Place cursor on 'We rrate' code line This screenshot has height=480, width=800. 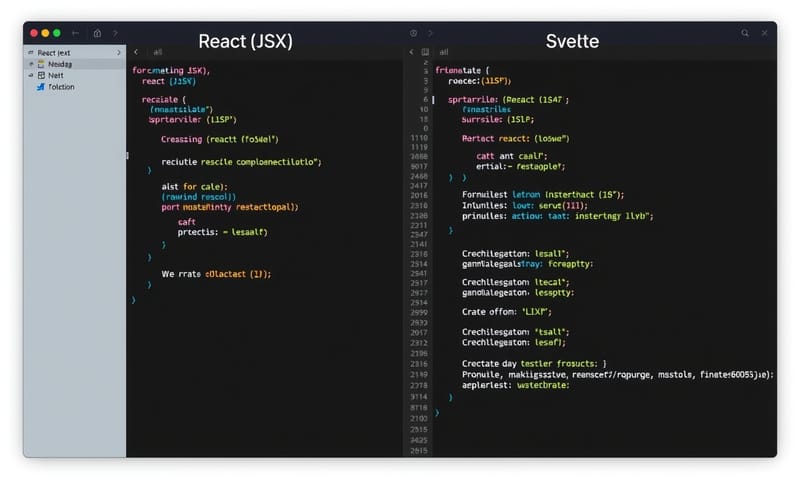(x=216, y=273)
